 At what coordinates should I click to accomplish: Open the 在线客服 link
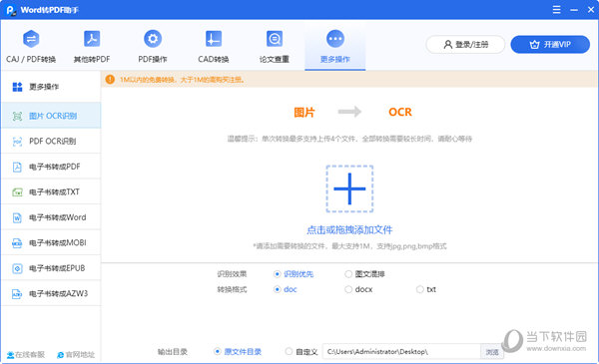pyautogui.click(x=26, y=355)
